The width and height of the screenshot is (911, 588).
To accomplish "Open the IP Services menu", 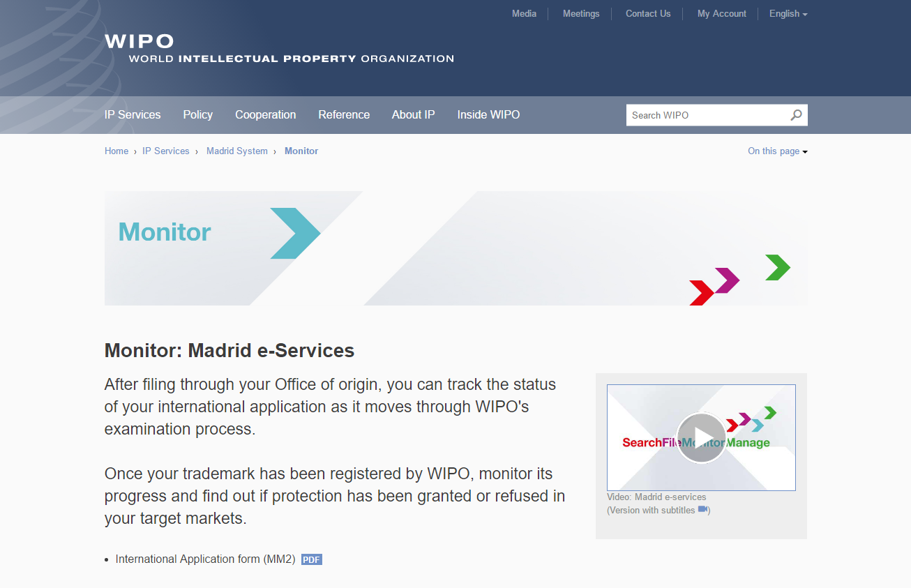I will (x=133, y=115).
